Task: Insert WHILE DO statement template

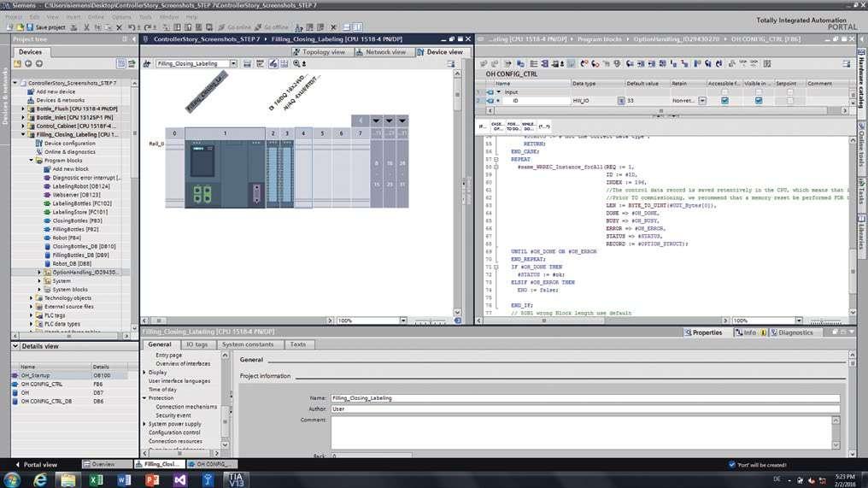Action: point(528,126)
